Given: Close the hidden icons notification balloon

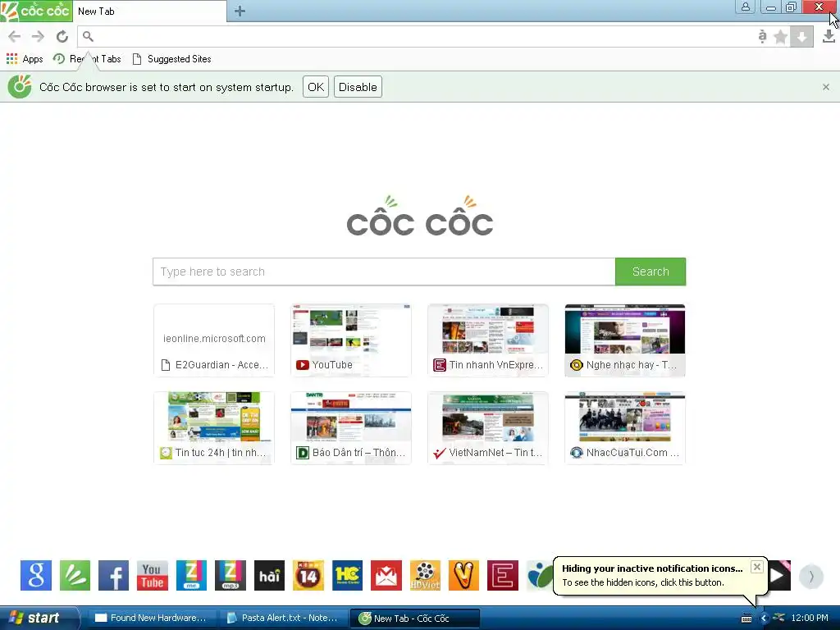Looking at the screenshot, I should [x=756, y=567].
